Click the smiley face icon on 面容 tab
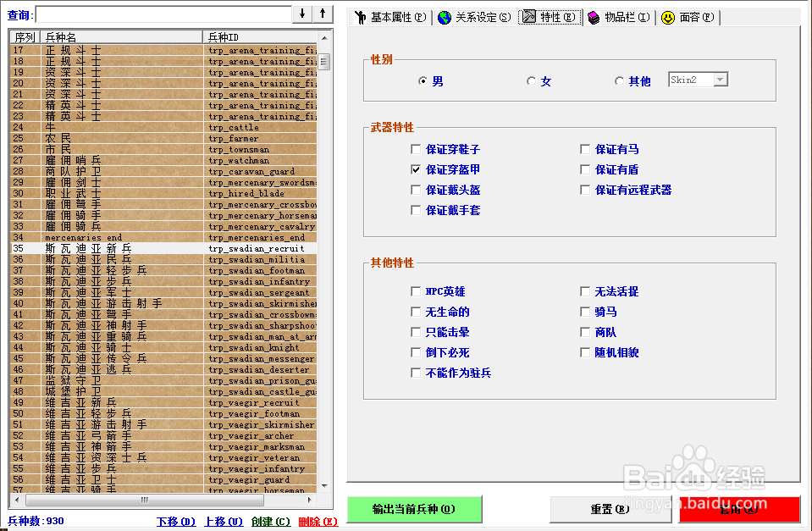812x531 pixels. tap(668, 17)
